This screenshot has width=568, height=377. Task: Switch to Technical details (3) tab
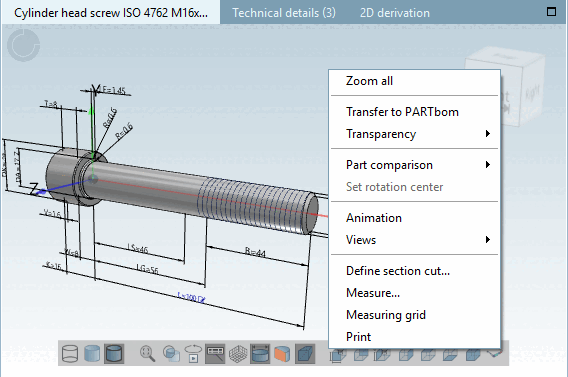pyautogui.click(x=284, y=13)
